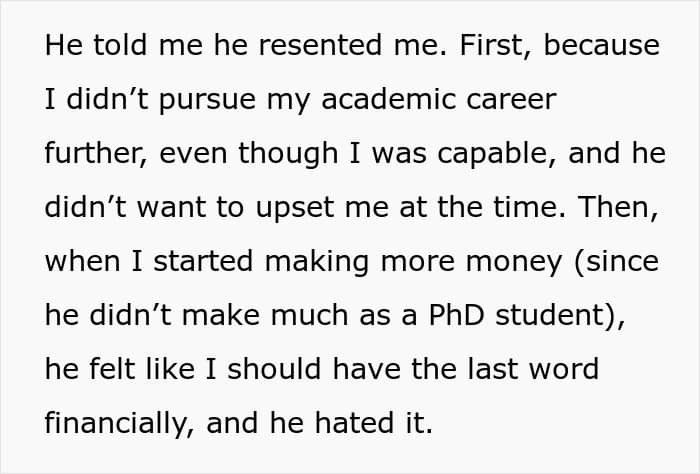
Task: Click the word "Then," ending fourth line
Action: [x=617, y=207]
